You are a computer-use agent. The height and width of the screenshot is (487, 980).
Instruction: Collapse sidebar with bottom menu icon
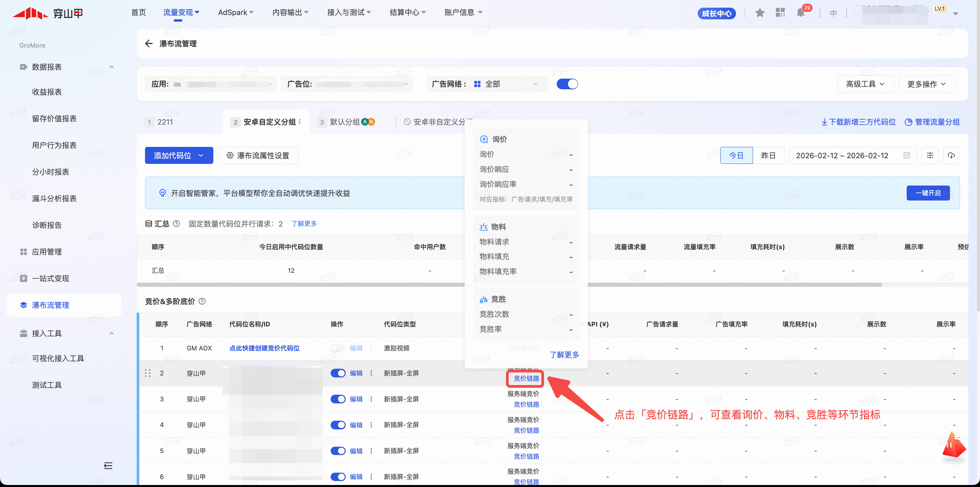point(108,466)
